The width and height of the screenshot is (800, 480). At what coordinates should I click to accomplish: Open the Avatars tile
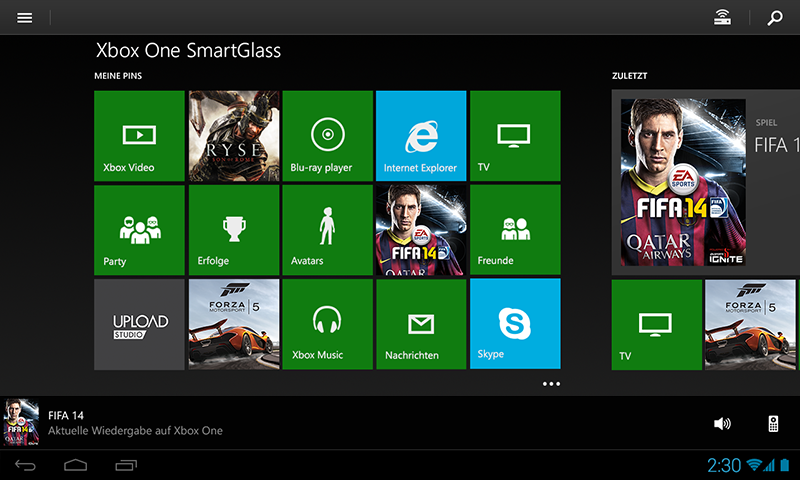(x=328, y=230)
